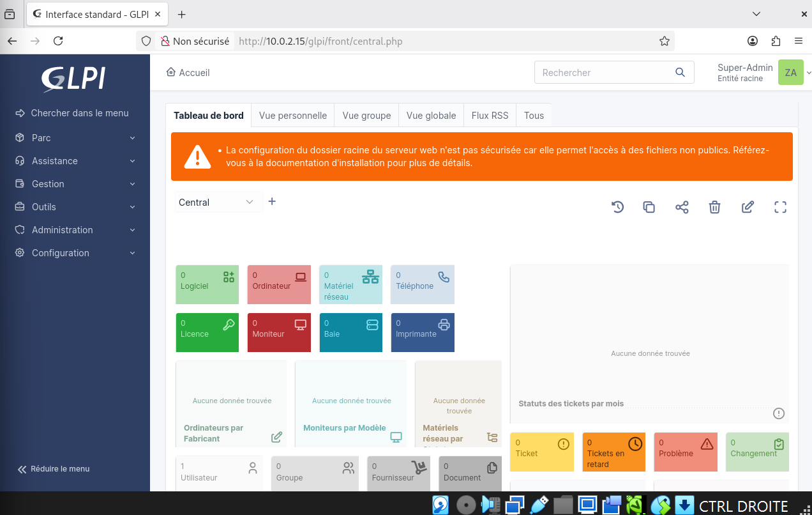Click the ZA user avatar
Viewport: 812px width, 515px height.
pyautogui.click(x=790, y=72)
